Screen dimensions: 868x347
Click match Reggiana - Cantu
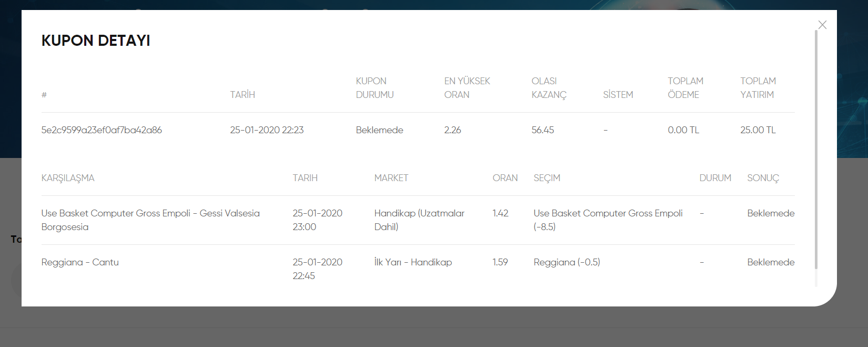coord(80,262)
